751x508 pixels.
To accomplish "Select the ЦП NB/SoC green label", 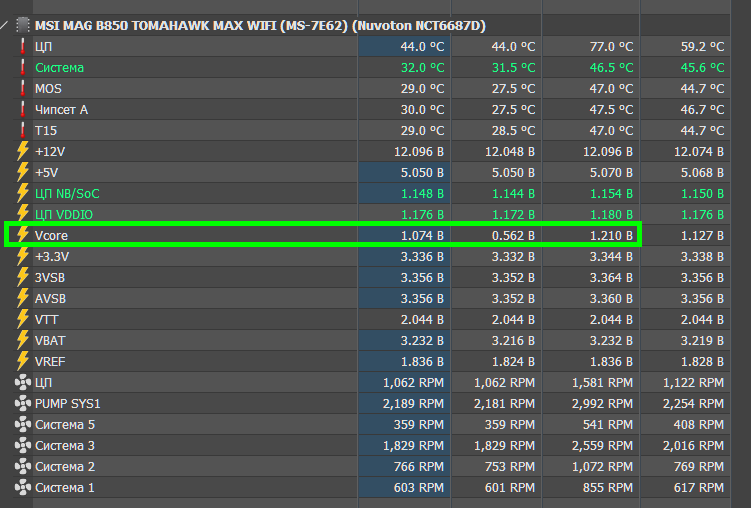I will point(67,193).
